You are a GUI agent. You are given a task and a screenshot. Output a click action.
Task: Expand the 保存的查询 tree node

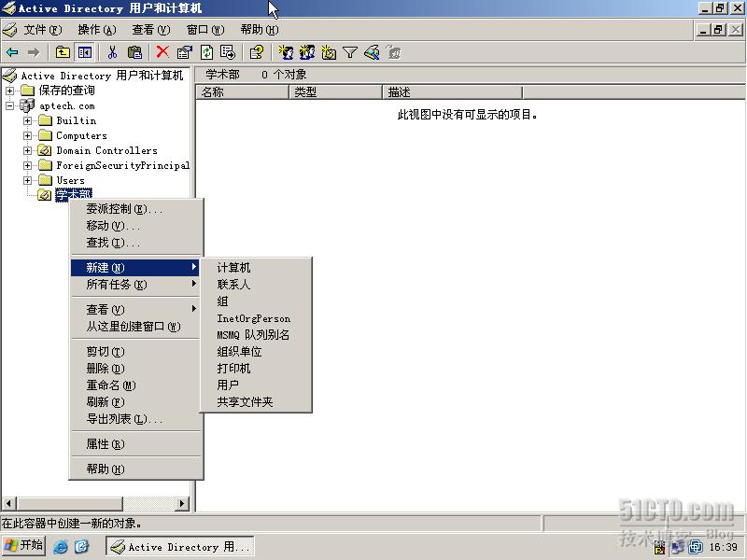click(9, 91)
